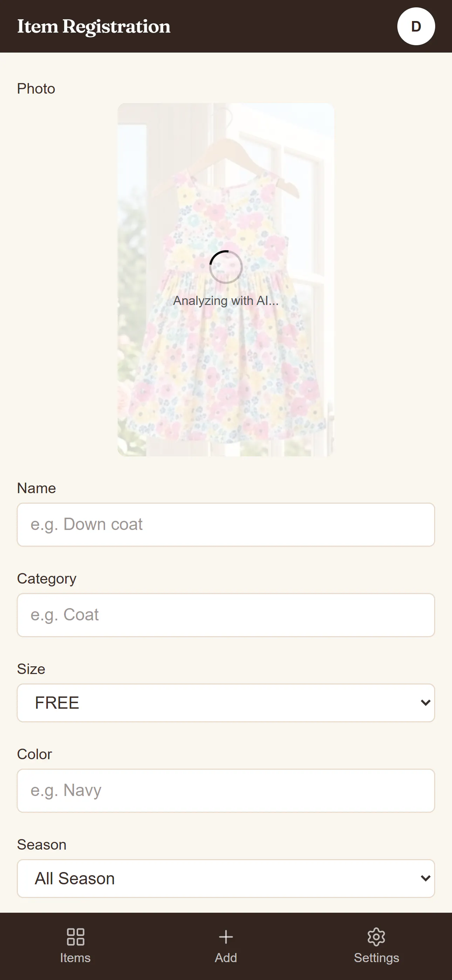Open the Settings gear icon

tap(376, 937)
